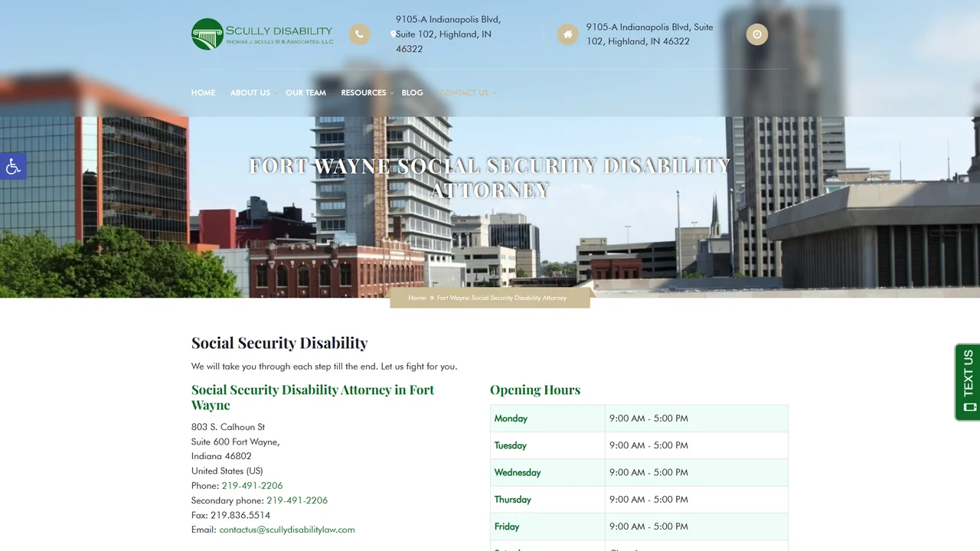Screen dimensions: 980x551
Task: Click the header address beside the home icon
Action: coord(650,34)
